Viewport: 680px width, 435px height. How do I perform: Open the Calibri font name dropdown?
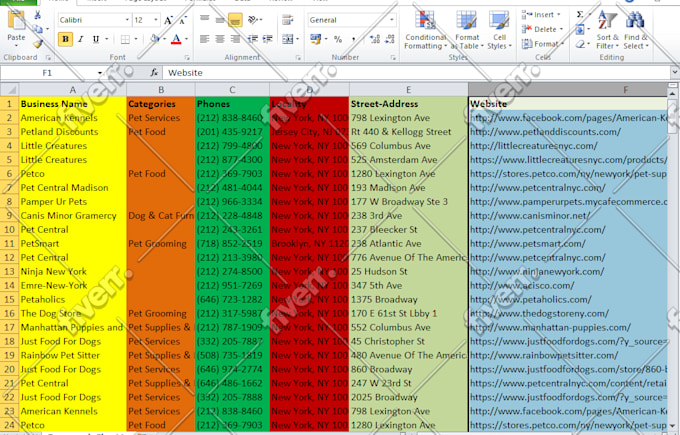coord(127,20)
